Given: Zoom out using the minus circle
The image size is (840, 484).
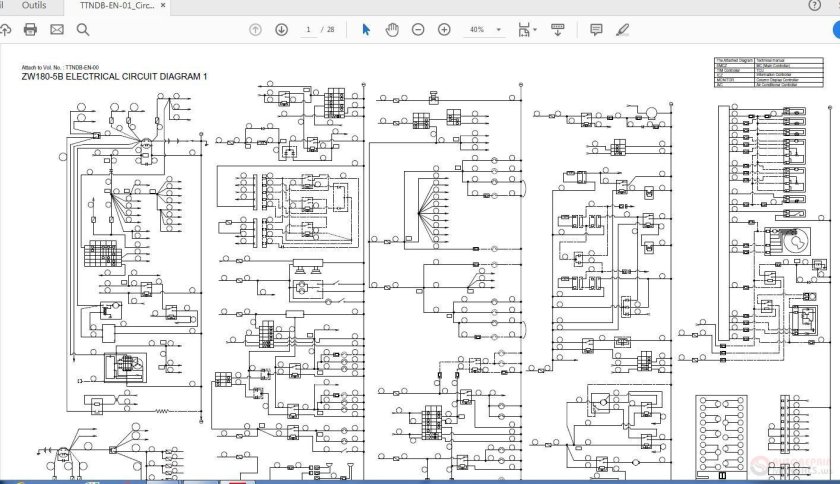Looking at the screenshot, I should click(x=418, y=30).
